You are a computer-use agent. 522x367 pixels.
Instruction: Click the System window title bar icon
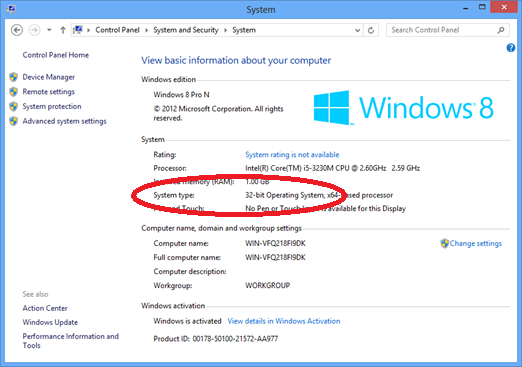(11, 9)
